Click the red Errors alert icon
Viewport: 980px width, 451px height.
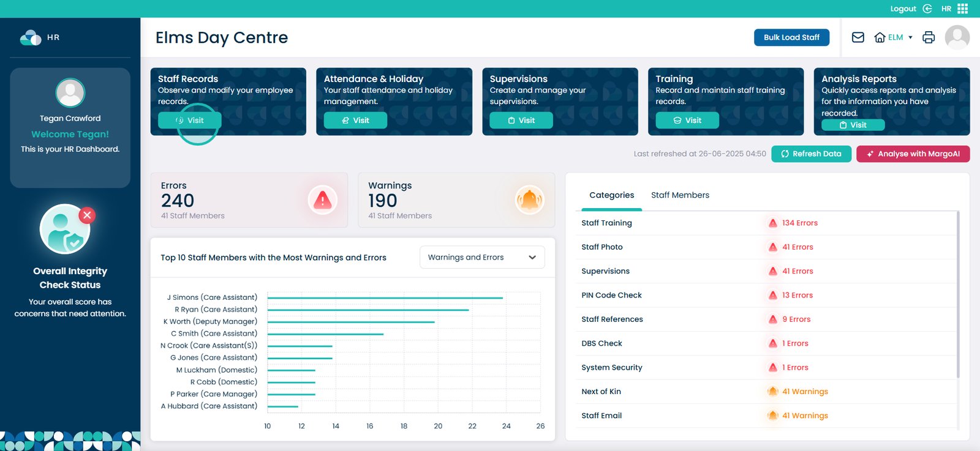pyautogui.click(x=322, y=200)
